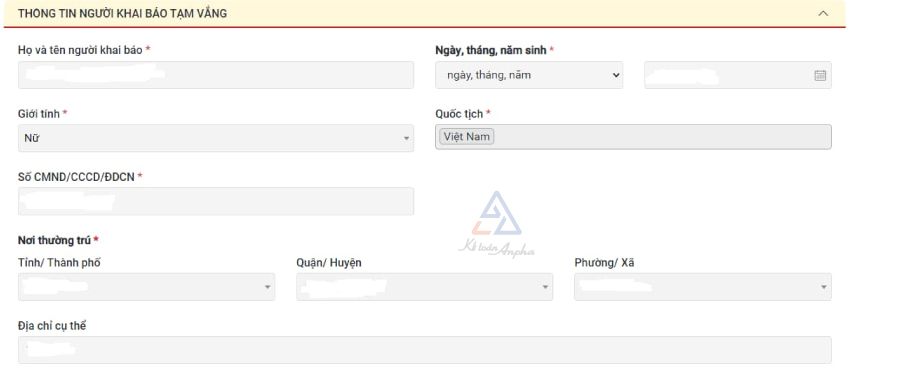Click the Giới tính dropdown arrow
Viewport: 900px width, 387px height.
pyautogui.click(x=406, y=138)
